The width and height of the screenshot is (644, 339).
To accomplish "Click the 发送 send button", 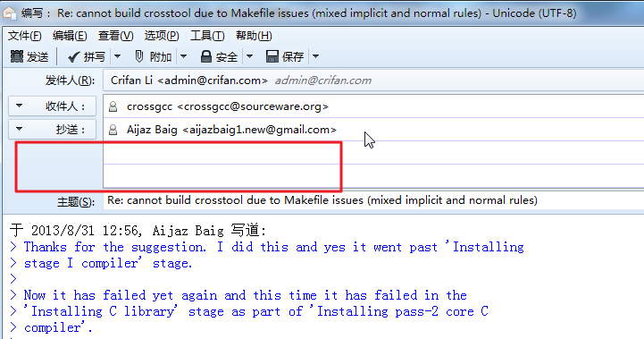I will coord(29,56).
